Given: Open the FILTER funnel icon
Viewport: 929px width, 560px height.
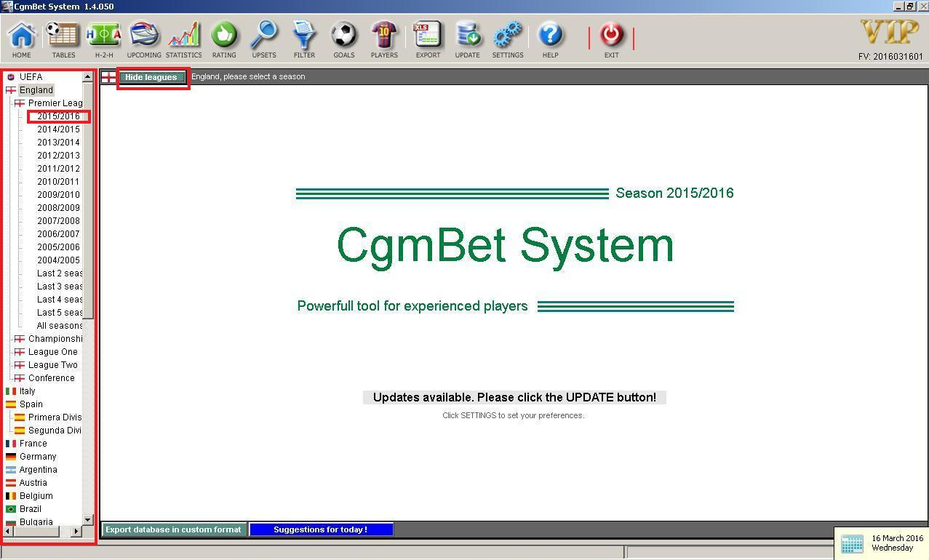Looking at the screenshot, I should tap(304, 39).
